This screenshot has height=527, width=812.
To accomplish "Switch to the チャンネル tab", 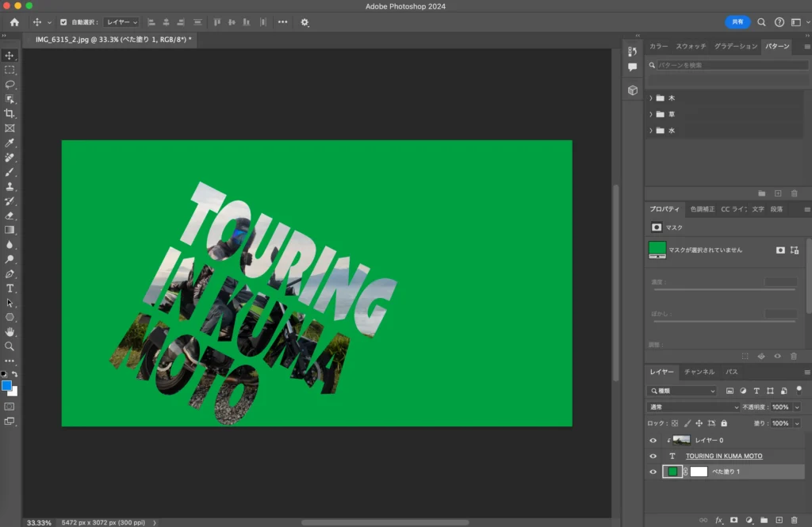I will pos(699,372).
